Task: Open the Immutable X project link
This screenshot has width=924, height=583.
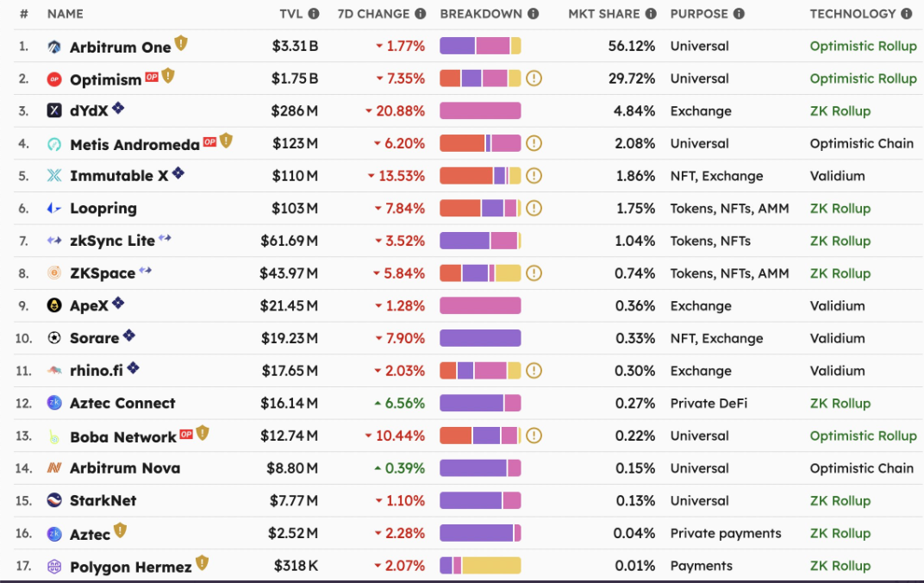Action: pyautogui.click(x=119, y=176)
